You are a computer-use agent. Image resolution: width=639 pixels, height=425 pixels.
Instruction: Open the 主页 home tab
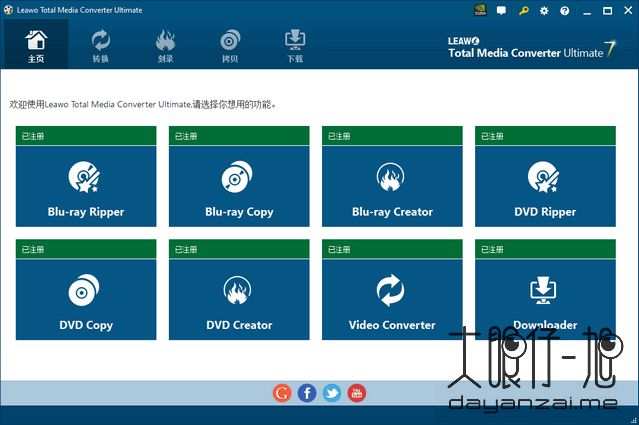tap(36, 45)
